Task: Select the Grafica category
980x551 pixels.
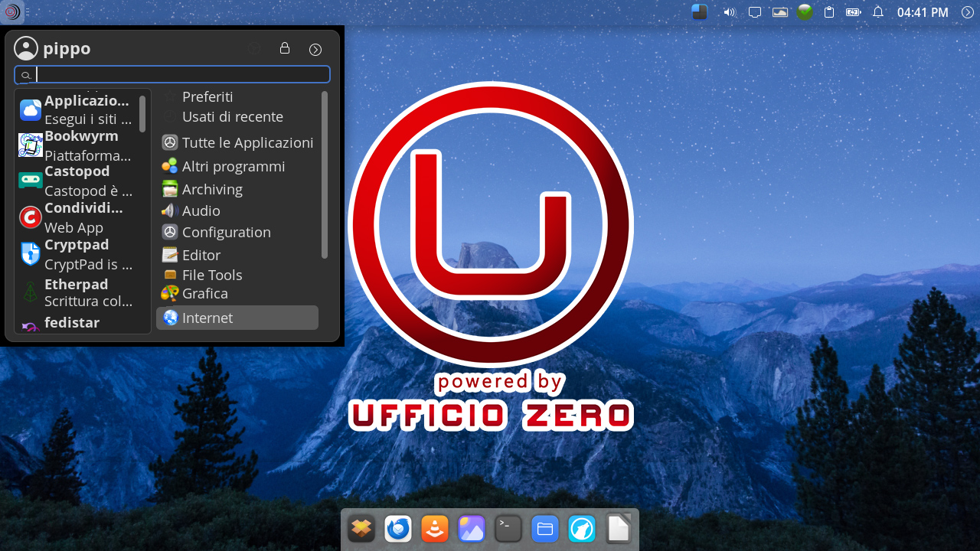Action: [237, 294]
